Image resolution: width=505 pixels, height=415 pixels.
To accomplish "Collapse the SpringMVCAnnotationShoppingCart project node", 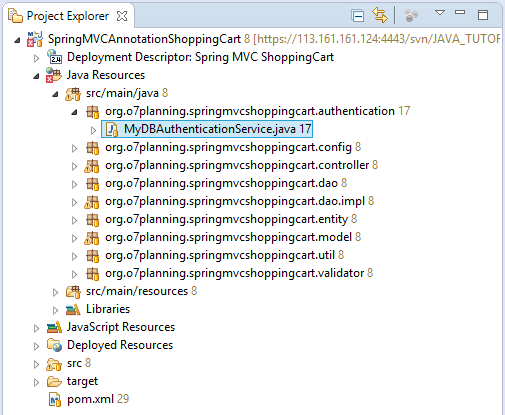I will (17, 40).
